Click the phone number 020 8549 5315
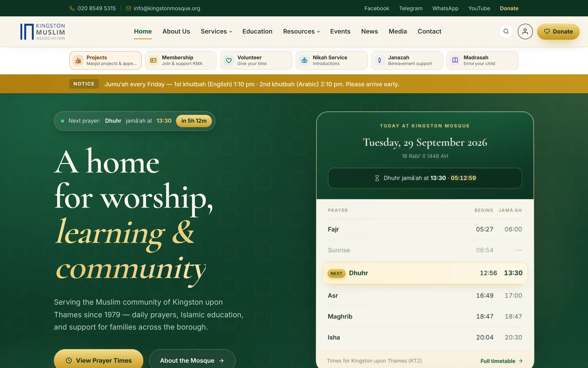This screenshot has height=368, width=588. point(96,8)
